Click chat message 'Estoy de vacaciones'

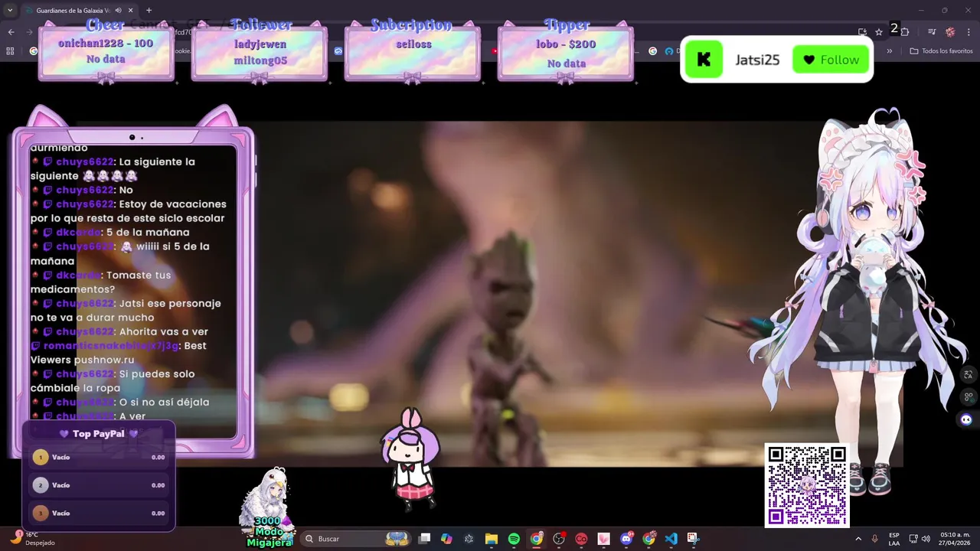(x=129, y=211)
